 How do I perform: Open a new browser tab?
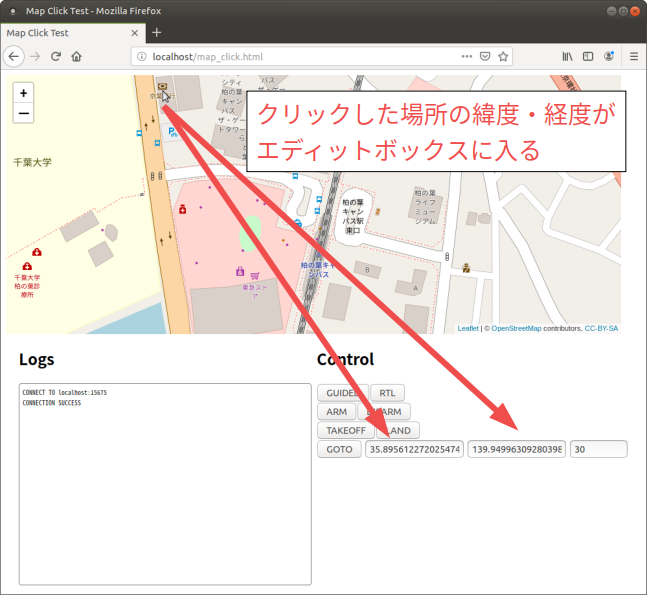click(156, 32)
